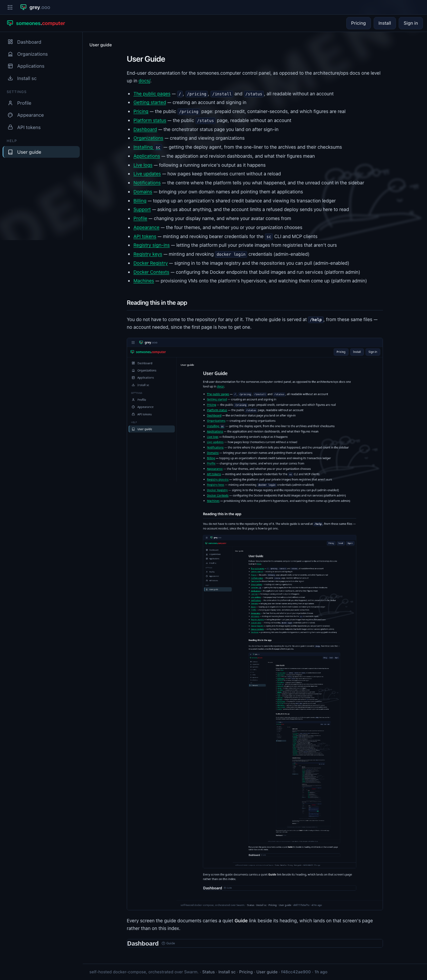Screen dimensions: 427x980
Task: Open the Notifications link
Action: [x=147, y=183]
